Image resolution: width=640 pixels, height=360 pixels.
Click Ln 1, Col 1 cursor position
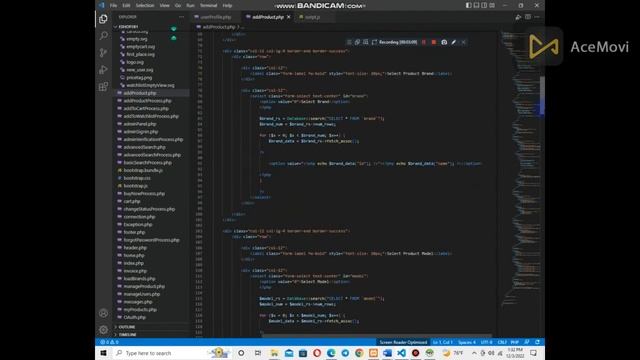(442, 342)
